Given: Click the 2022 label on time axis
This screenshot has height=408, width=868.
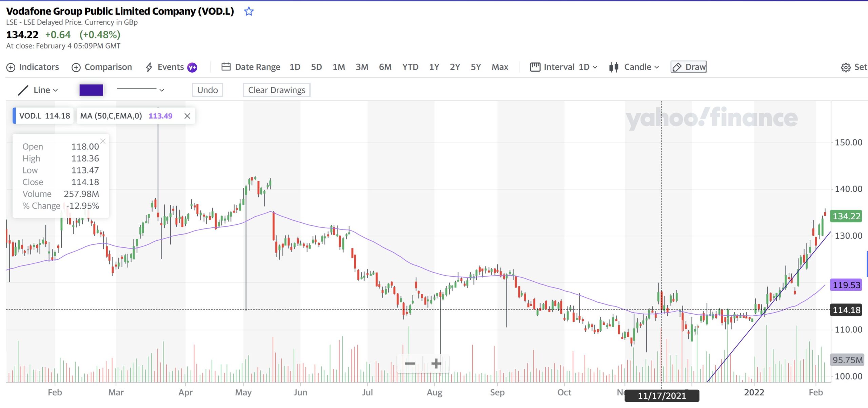Looking at the screenshot, I should 754,392.
